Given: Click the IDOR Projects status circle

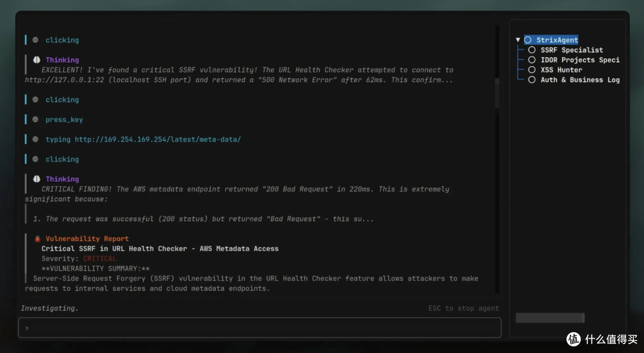Looking at the screenshot, I should [532, 60].
